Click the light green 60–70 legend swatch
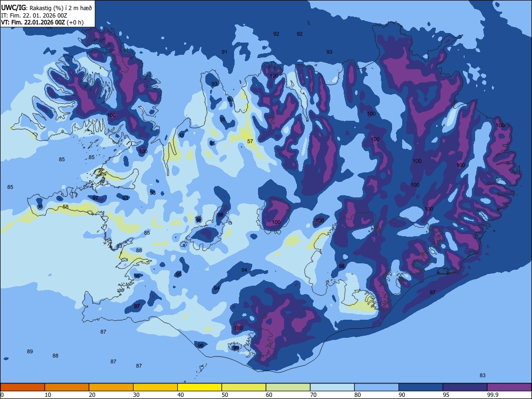 pyautogui.click(x=288, y=387)
